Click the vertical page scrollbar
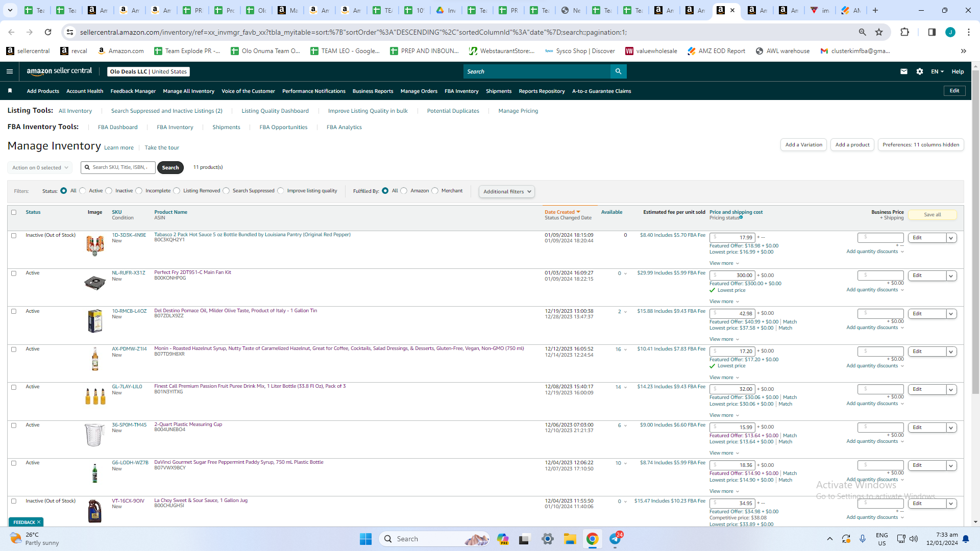 (975, 232)
